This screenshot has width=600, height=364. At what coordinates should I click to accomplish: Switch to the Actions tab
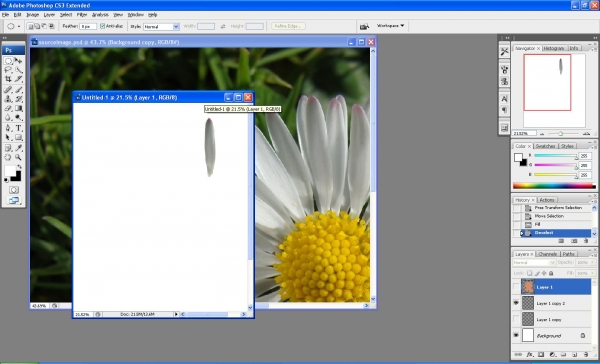(x=547, y=200)
